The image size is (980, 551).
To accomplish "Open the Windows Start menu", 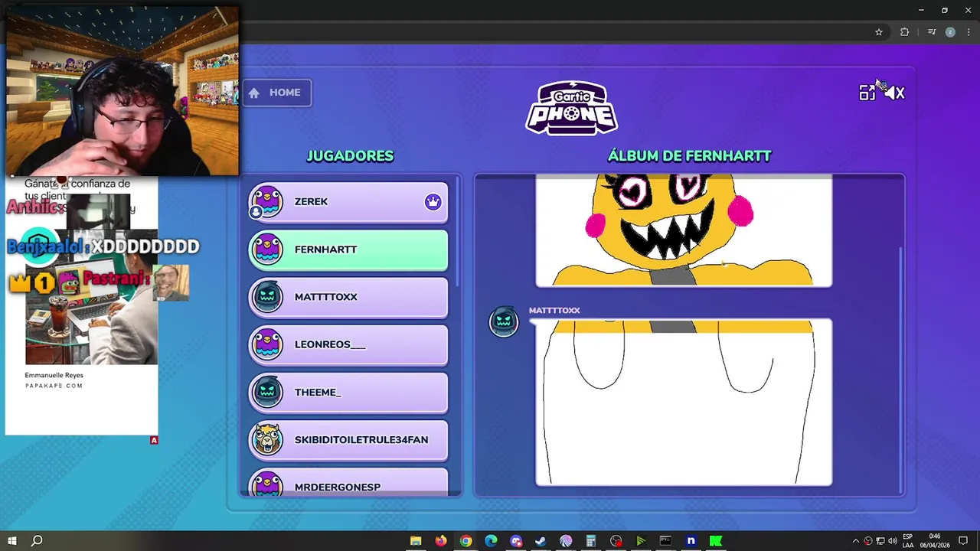I will 12,541.
